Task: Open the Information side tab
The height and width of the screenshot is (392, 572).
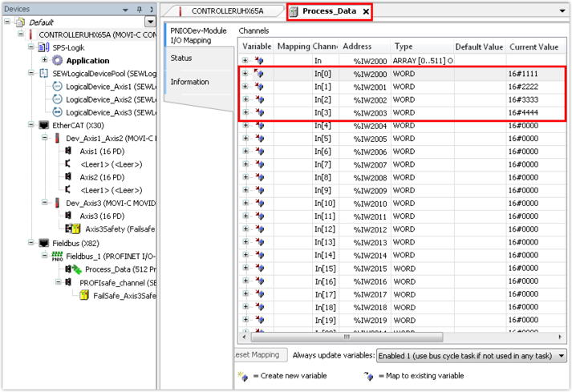Action: click(189, 82)
